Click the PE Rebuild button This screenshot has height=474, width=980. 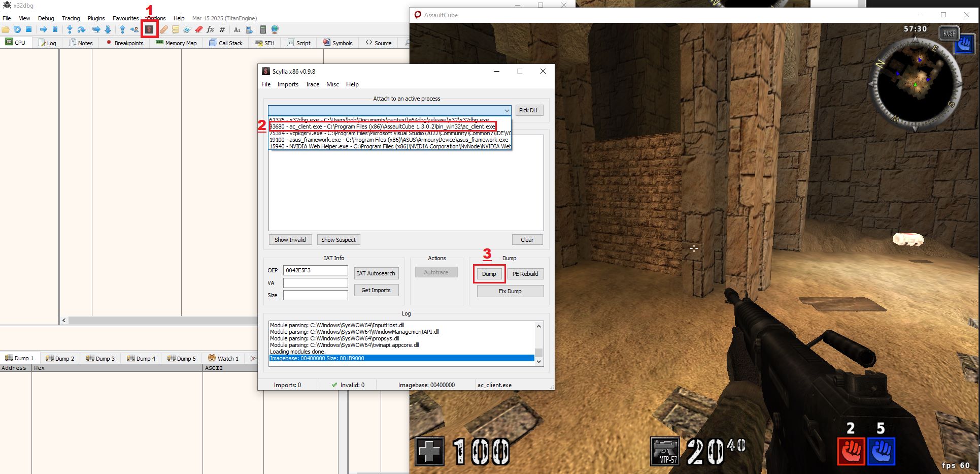pyautogui.click(x=525, y=274)
